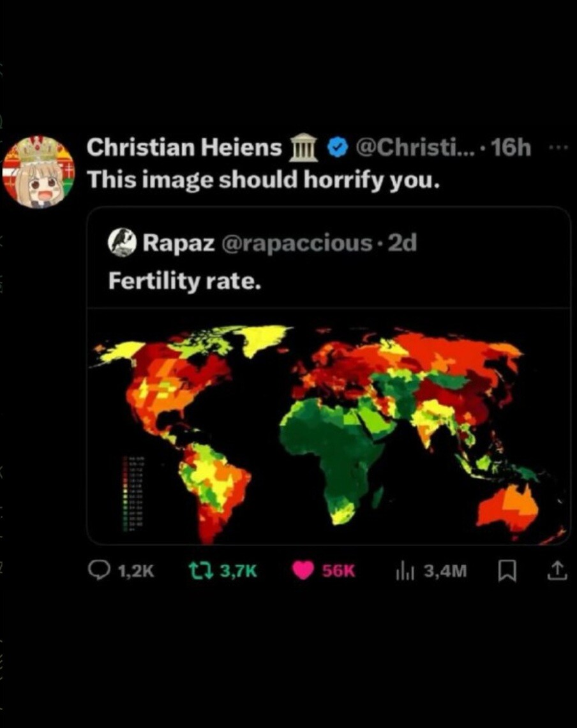Click the 16h timestamp
Image resolution: width=577 pixels, height=728 pixels.
(x=512, y=147)
